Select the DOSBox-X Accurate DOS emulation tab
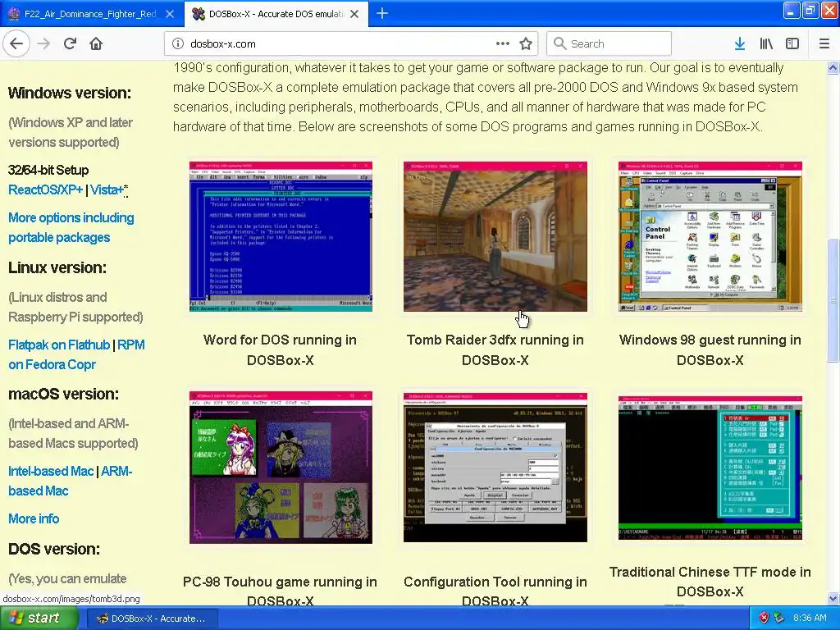Viewport: 840px width, 630px height. 276,14
